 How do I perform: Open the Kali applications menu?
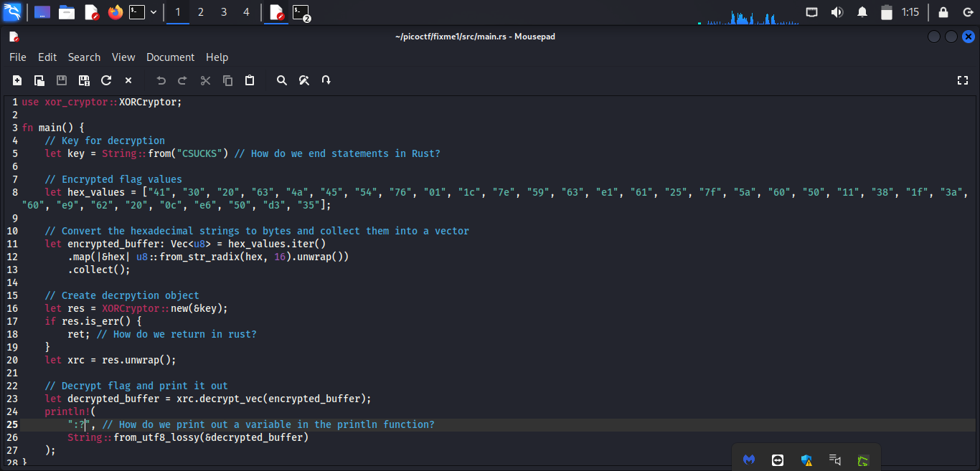click(12, 12)
